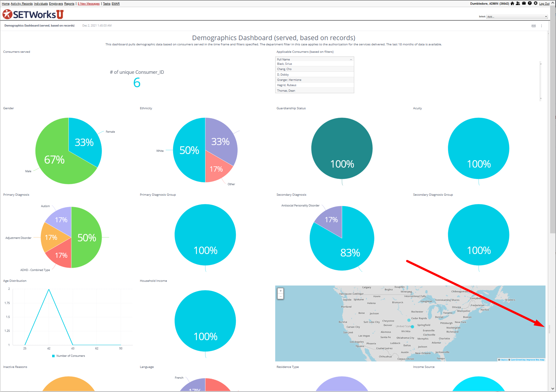
Task: Open the Improve this map link
Action: point(535,360)
